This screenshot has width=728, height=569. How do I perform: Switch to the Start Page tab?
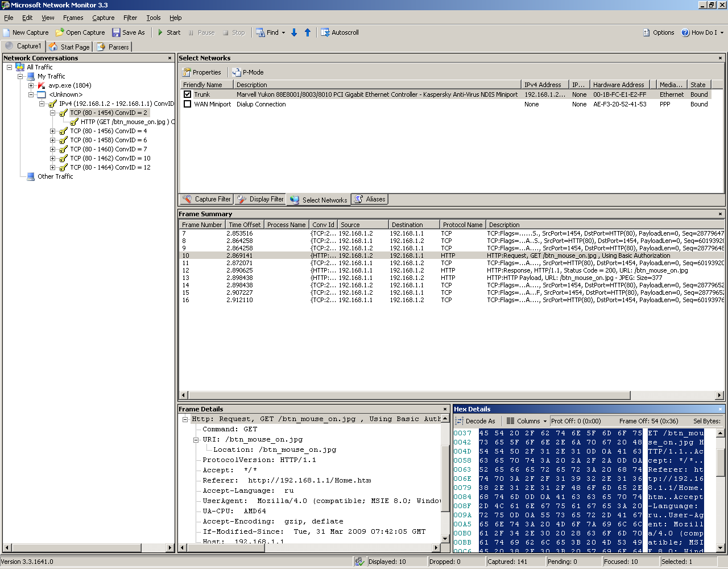coord(69,47)
